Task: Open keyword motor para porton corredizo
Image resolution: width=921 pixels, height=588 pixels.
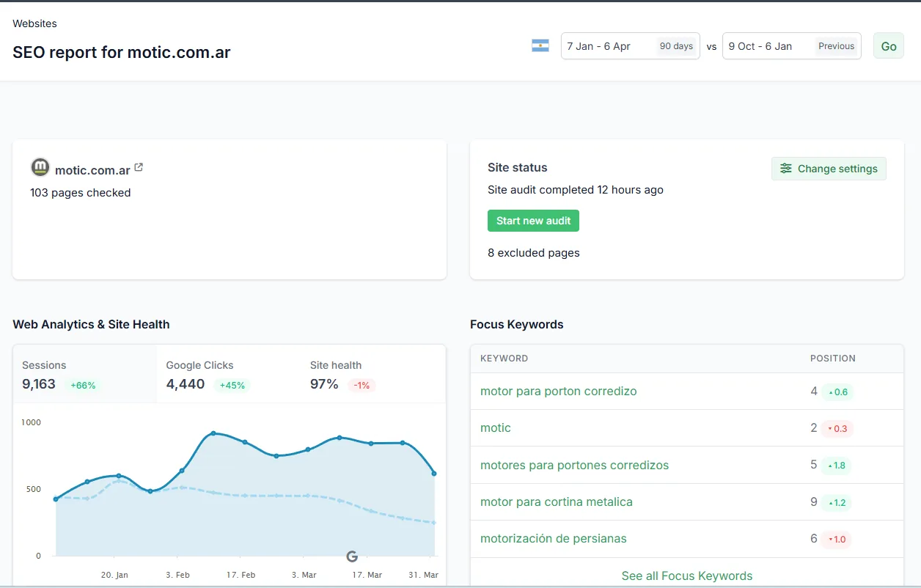Action: (559, 392)
